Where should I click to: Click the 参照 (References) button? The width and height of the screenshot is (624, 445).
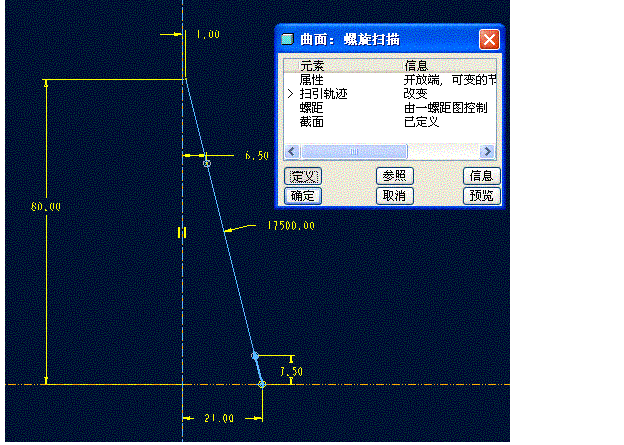click(394, 176)
